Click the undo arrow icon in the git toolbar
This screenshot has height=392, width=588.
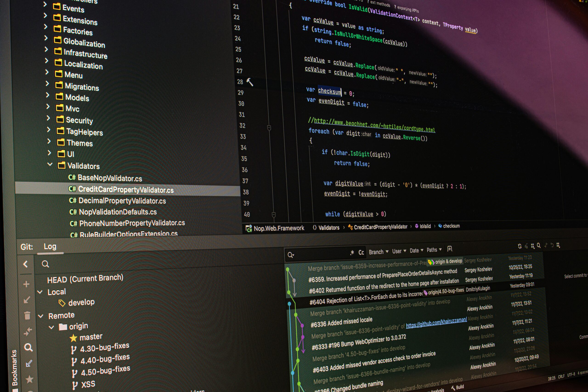[x=552, y=245]
